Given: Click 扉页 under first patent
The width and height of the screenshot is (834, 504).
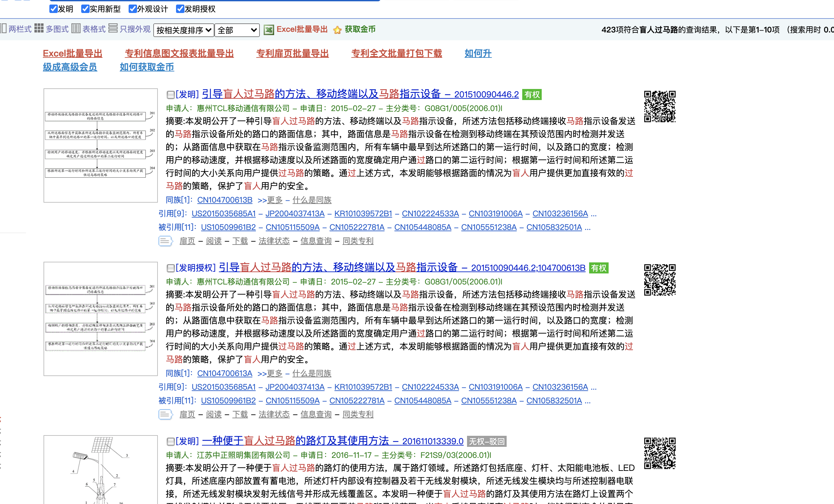Looking at the screenshot, I should (x=187, y=241).
